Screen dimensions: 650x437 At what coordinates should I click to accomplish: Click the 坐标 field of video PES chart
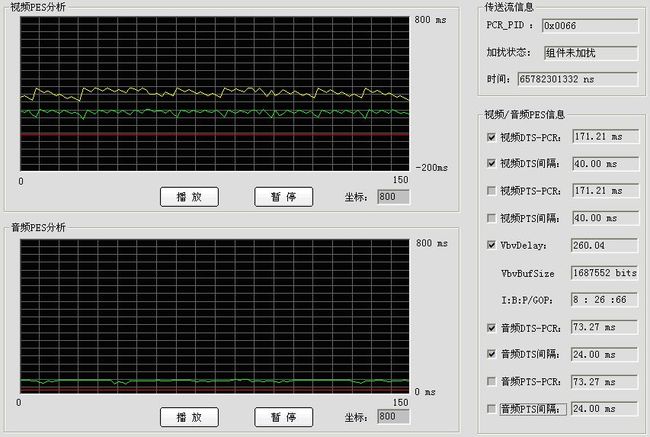393,197
